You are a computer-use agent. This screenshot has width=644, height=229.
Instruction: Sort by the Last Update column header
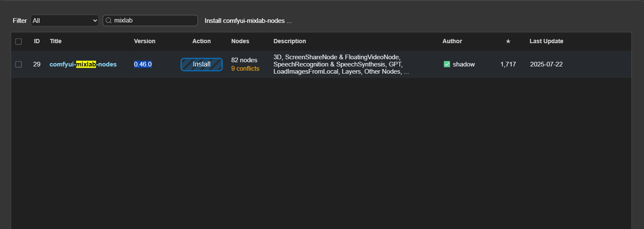point(546,41)
